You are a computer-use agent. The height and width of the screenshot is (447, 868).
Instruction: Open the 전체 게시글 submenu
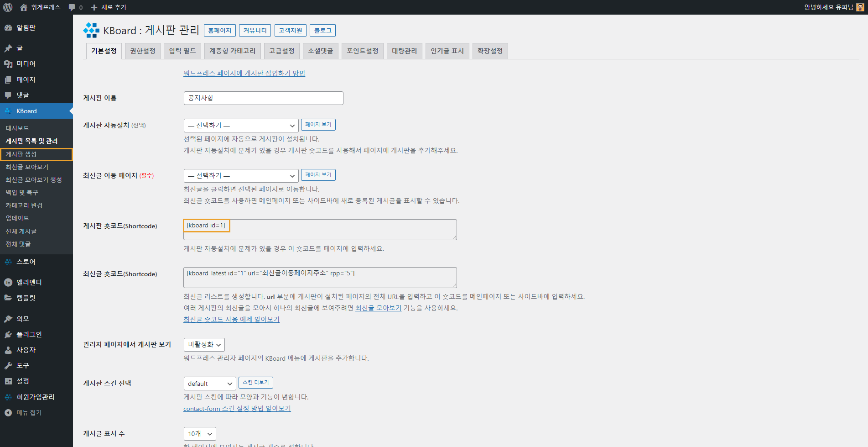point(21,231)
